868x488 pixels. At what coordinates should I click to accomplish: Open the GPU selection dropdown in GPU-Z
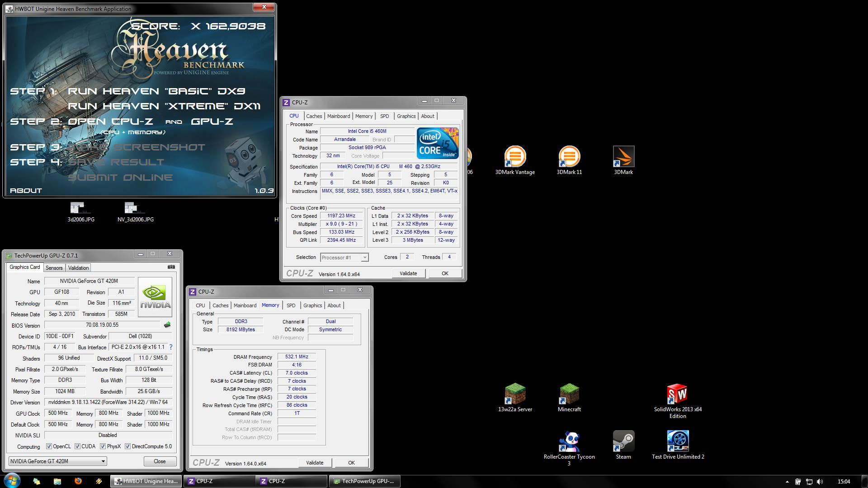tap(57, 461)
